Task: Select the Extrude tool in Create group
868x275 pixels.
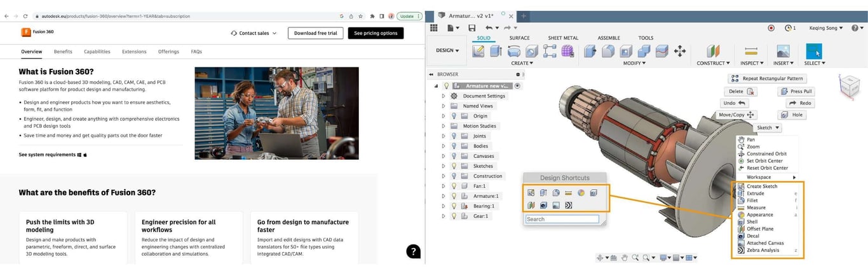Action: pyautogui.click(x=496, y=52)
